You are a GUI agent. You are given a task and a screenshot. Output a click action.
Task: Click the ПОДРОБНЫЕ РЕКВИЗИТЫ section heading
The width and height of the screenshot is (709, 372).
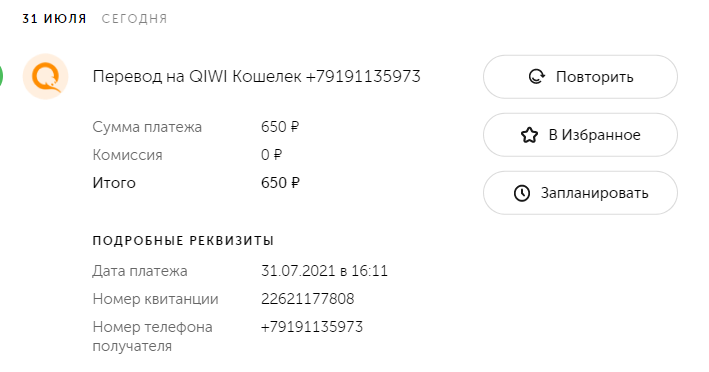(x=183, y=240)
